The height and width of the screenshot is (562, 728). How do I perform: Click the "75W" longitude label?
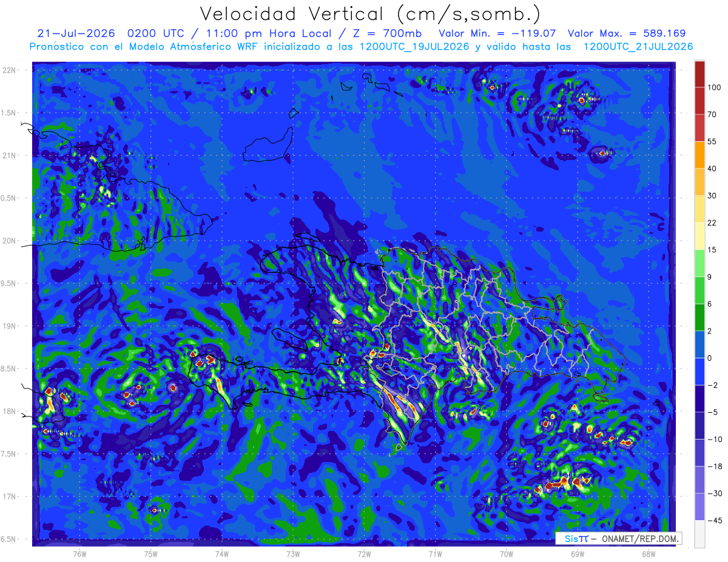pyautogui.click(x=151, y=554)
